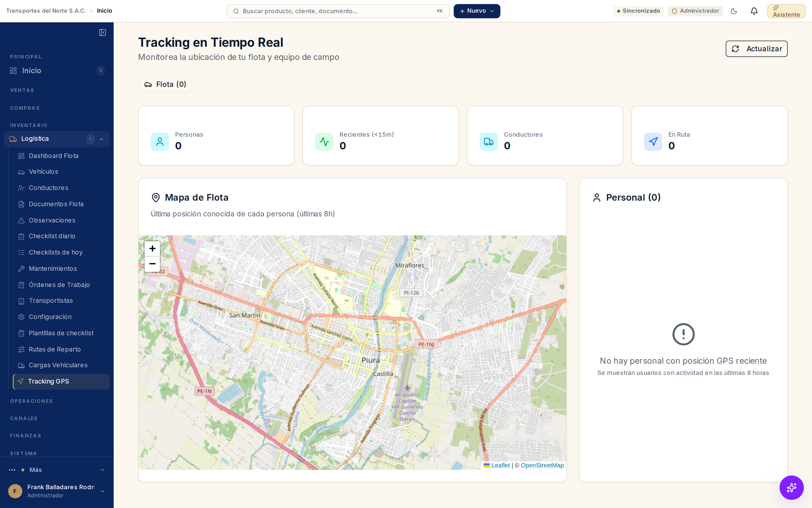Open the Asistente button
Image resolution: width=812 pixels, height=508 pixels.
click(786, 11)
